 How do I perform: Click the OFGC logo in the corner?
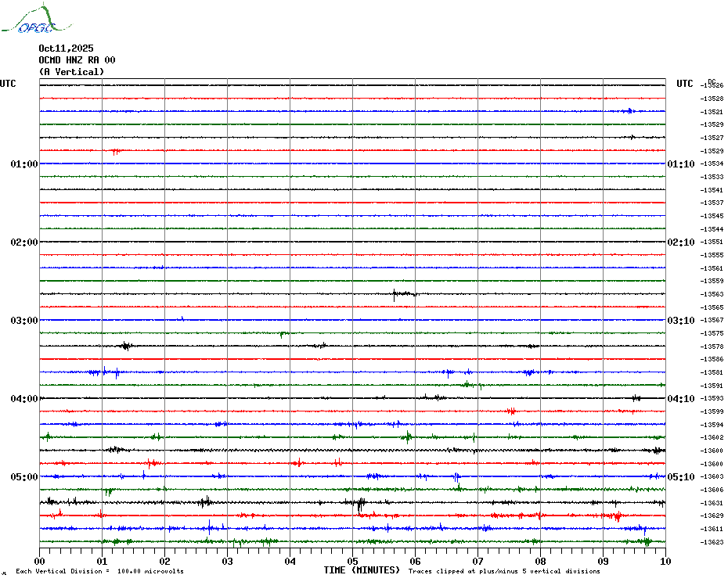coord(36,19)
